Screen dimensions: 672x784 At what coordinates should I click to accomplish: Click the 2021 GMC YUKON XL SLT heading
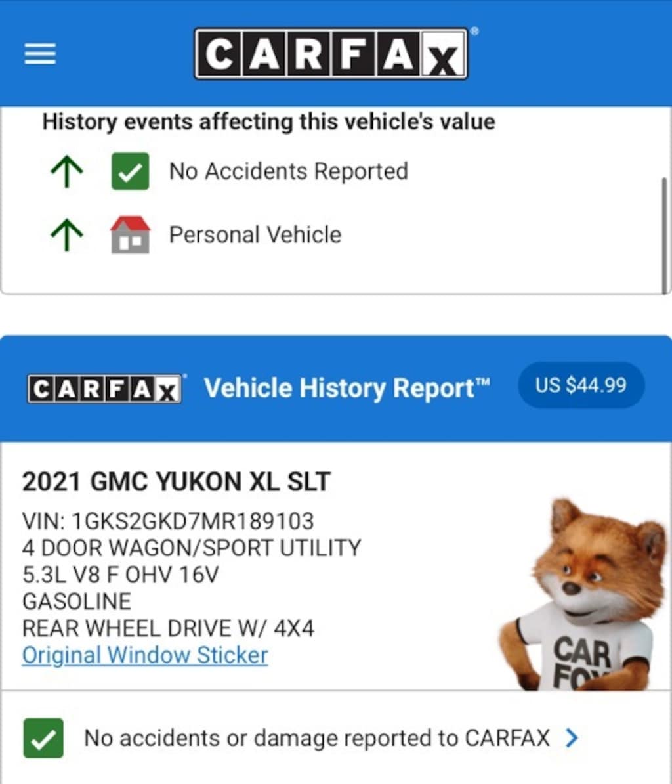176,481
